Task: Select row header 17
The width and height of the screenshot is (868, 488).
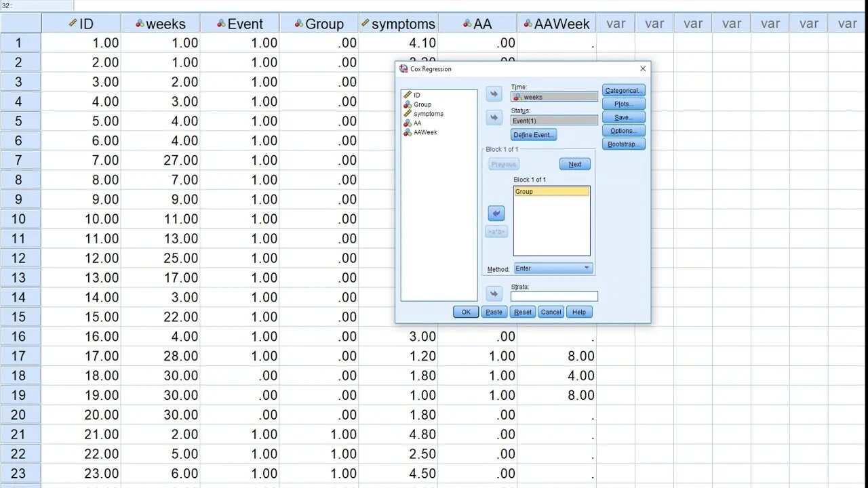Action: click(x=20, y=356)
